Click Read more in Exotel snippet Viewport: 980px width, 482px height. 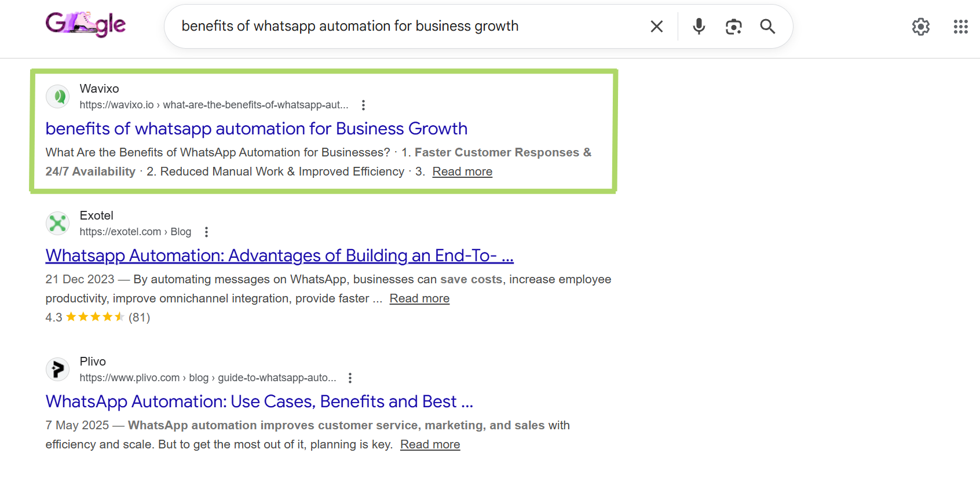[419, 298]
